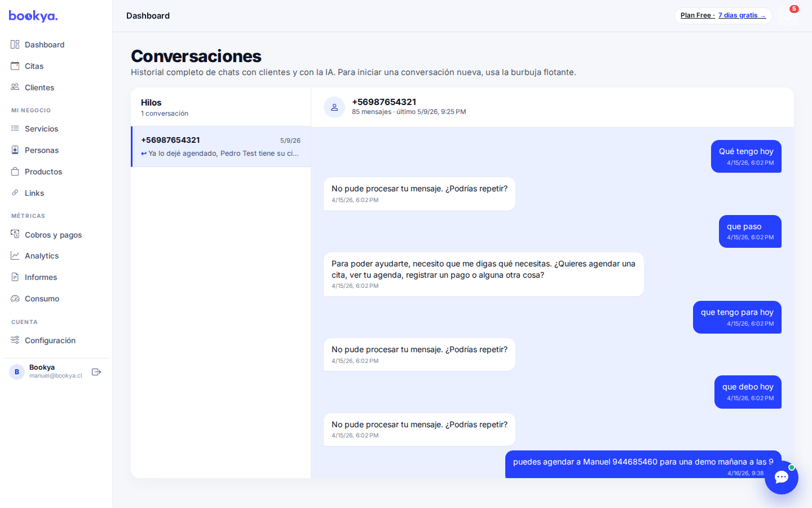
Task: Open the Configuración sliders icon
Action: click(x=15, y=340)
